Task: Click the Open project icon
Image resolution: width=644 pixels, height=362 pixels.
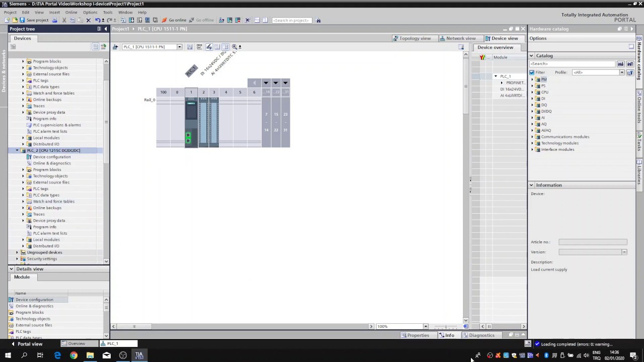Action: [15, 20]
